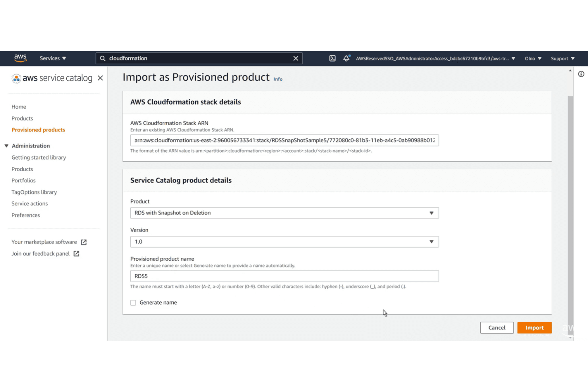
Task: Click the cloudformation search box
Action: click(199, 58)
